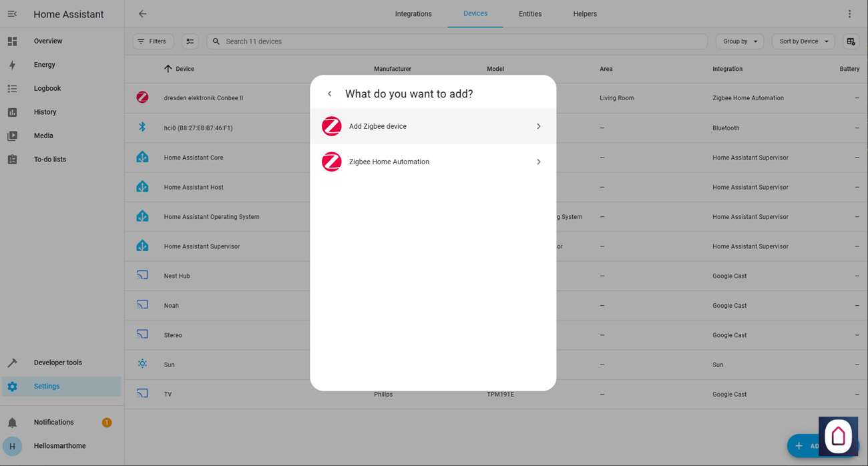Switch to the Integrations tab
Screen dimensions: 868x466
pyautogui.click(x=413, y=14)
